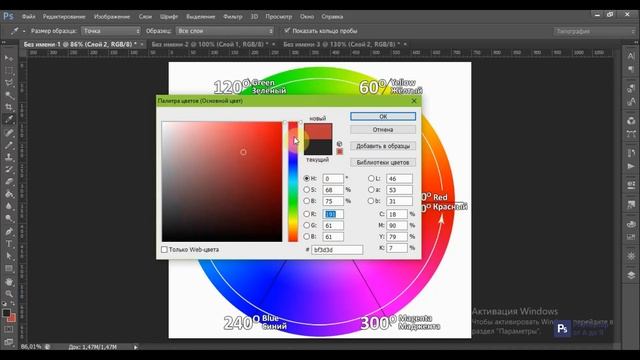Screen dimensions: 640x360
Task: Expand the left tools panel arrows
Action: 4,42
